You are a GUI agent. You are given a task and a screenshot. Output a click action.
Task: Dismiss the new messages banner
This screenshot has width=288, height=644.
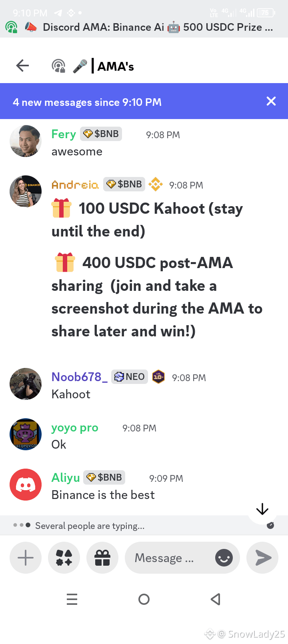pyautogui.click(x=271, y=101)
